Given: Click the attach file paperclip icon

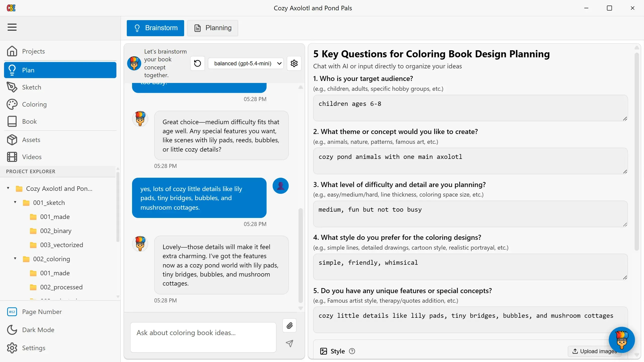Looking at the screenshot, I should 290,326.
